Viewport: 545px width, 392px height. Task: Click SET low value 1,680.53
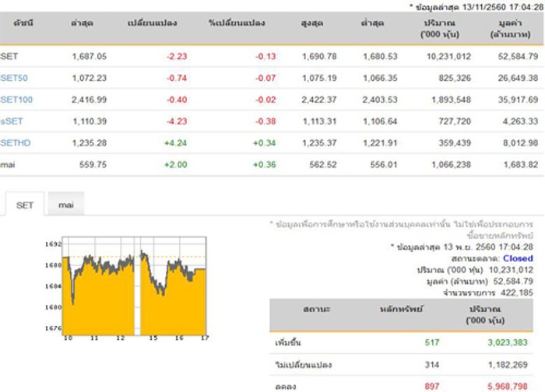[x=380, y=56]
